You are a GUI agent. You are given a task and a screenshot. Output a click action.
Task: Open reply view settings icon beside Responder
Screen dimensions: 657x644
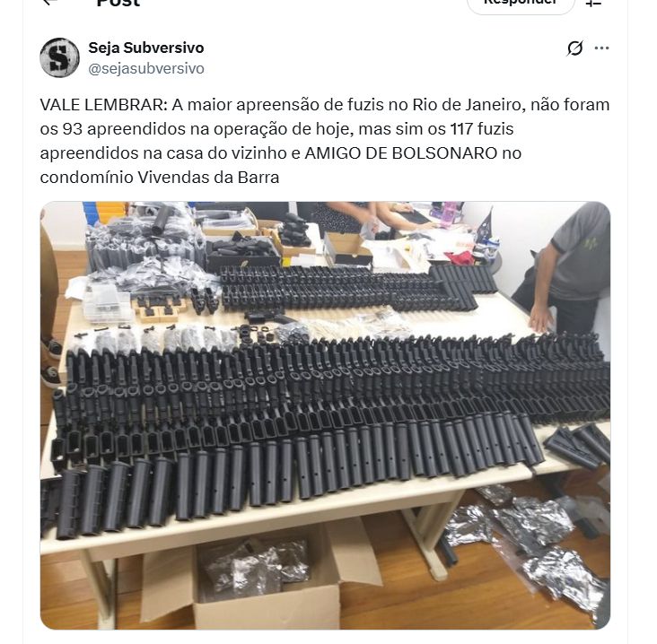593,3
